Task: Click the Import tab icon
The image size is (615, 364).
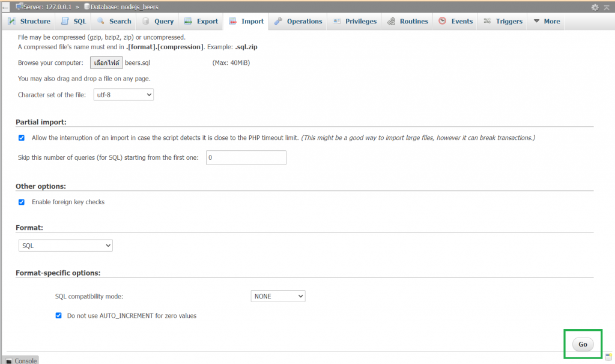Action: pyautogui.click(x=232, y=21)
